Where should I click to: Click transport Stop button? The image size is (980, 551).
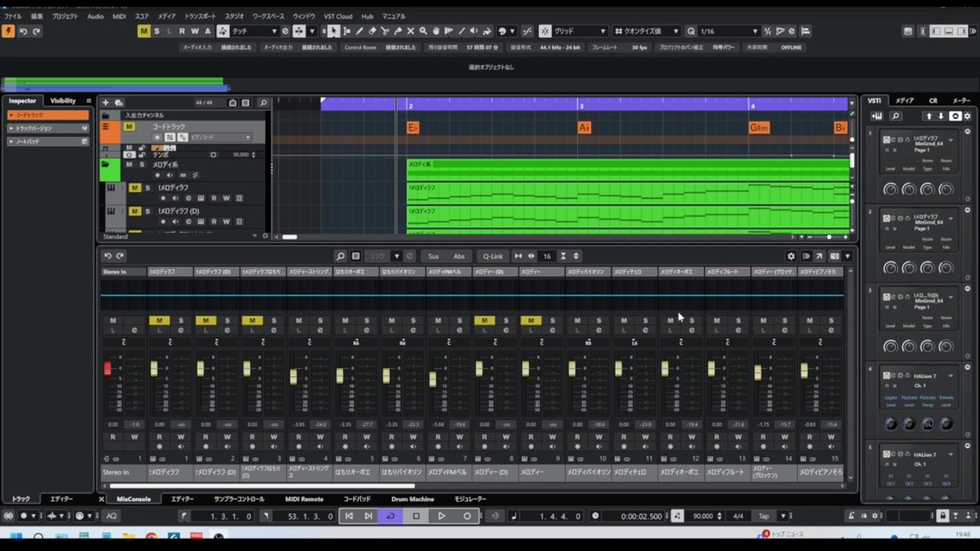[x=416, y=516]
